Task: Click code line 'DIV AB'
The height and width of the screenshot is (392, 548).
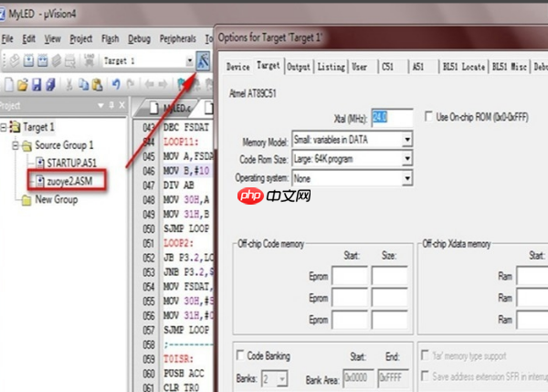Action: pos(179,185)
